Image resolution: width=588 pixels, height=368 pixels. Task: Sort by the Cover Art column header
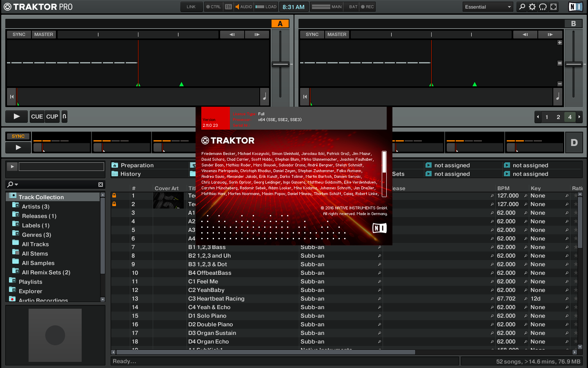click(167, 188)
